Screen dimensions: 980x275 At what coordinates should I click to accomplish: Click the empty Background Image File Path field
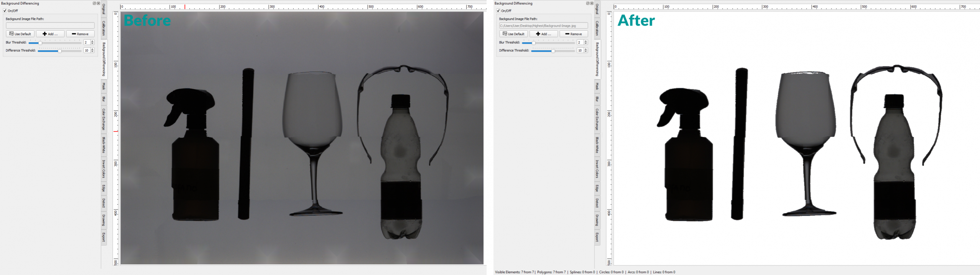pos(50,26)
